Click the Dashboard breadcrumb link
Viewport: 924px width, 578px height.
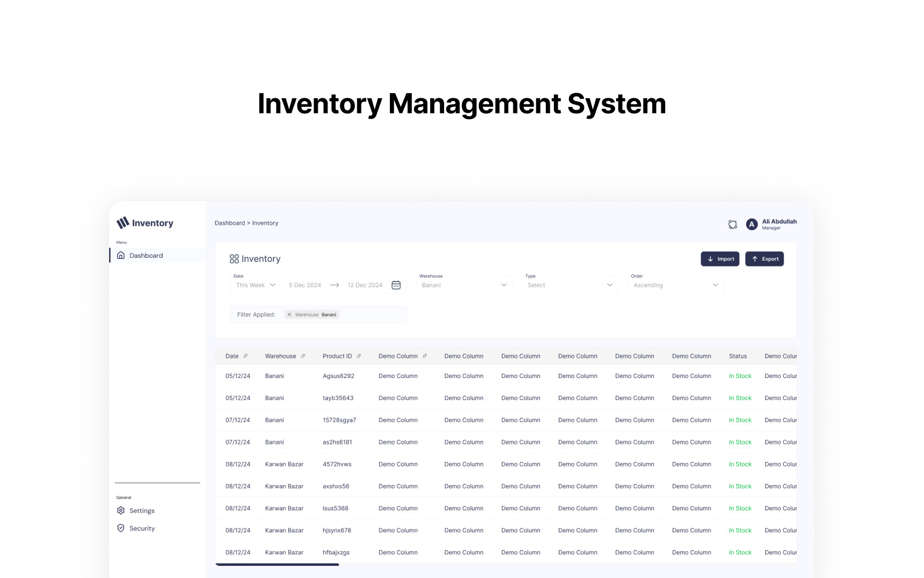[230, 223]
